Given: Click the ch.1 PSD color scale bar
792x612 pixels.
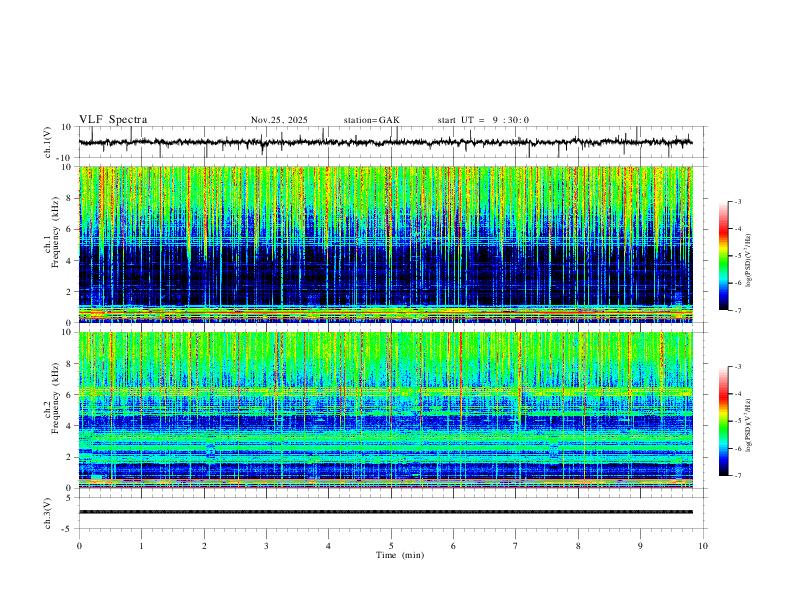Looking at the screenshot, I should [x=724, y=256].
